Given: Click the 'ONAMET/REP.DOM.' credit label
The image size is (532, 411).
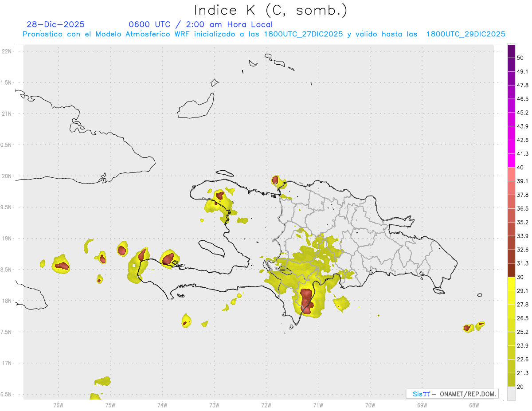Looking at the screenshot, I should (468, 394).
